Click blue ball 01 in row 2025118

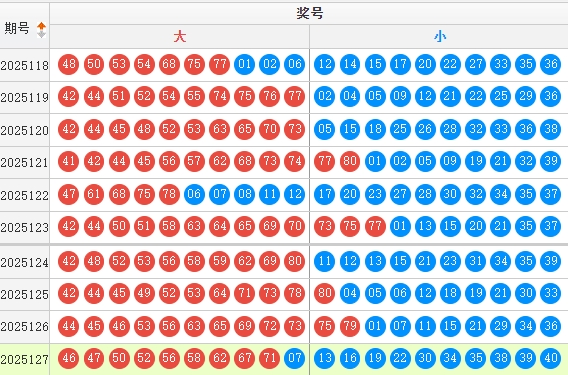coord(245,64)
